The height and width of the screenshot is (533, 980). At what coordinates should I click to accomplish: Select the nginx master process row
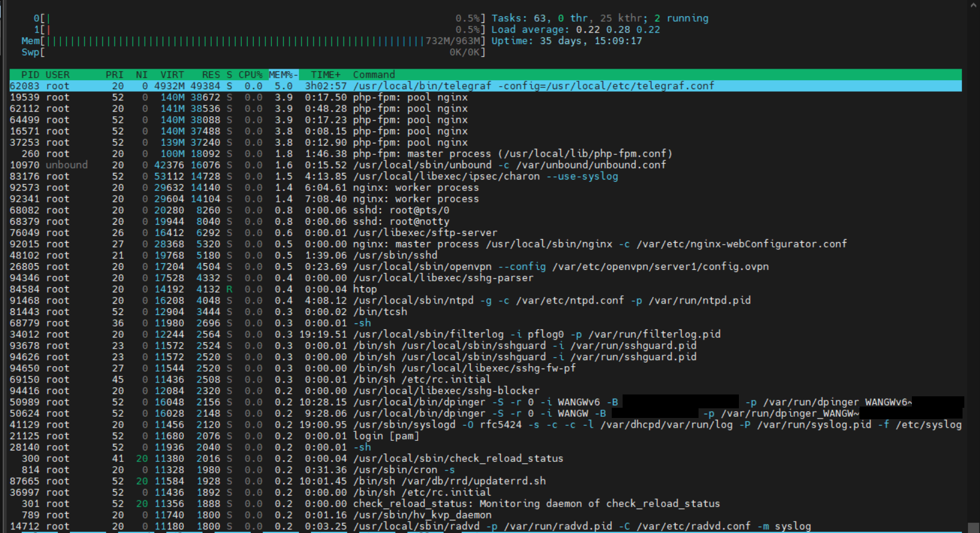point(485,244)
